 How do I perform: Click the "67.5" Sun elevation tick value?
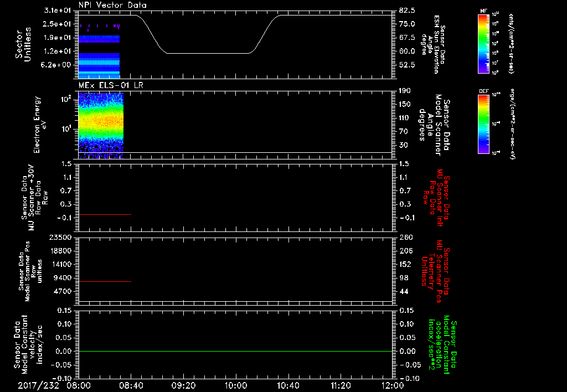pyautogui.click(x=407, y=38)
